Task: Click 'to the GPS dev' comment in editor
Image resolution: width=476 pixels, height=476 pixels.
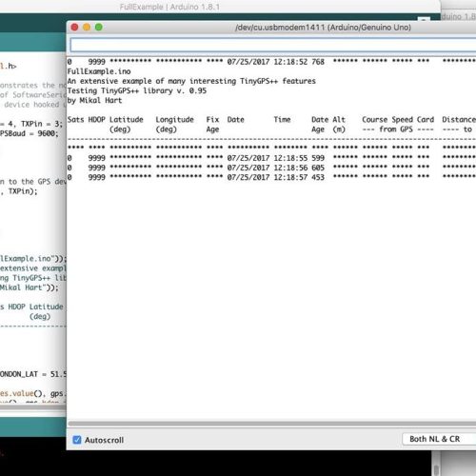Action: [x=37, y=182]
